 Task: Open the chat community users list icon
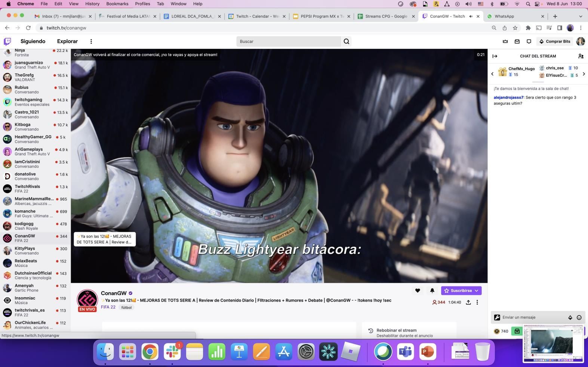click(x=581, y=56)
